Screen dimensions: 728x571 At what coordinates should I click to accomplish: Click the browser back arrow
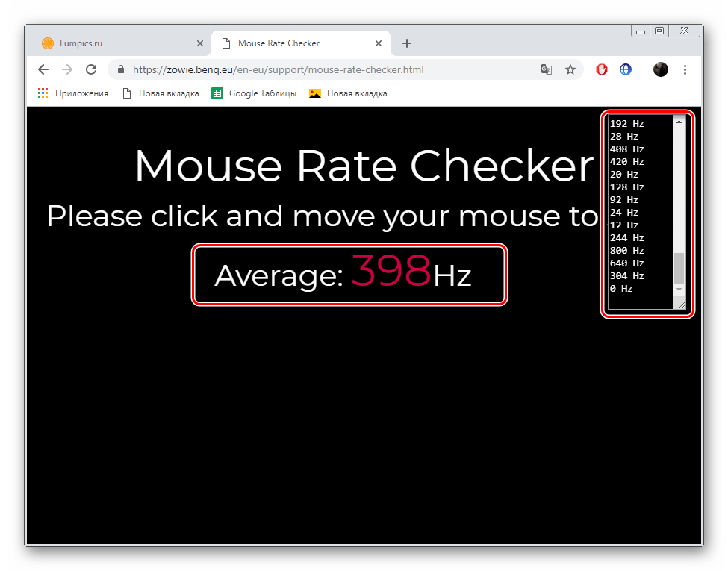coord(43,69)
